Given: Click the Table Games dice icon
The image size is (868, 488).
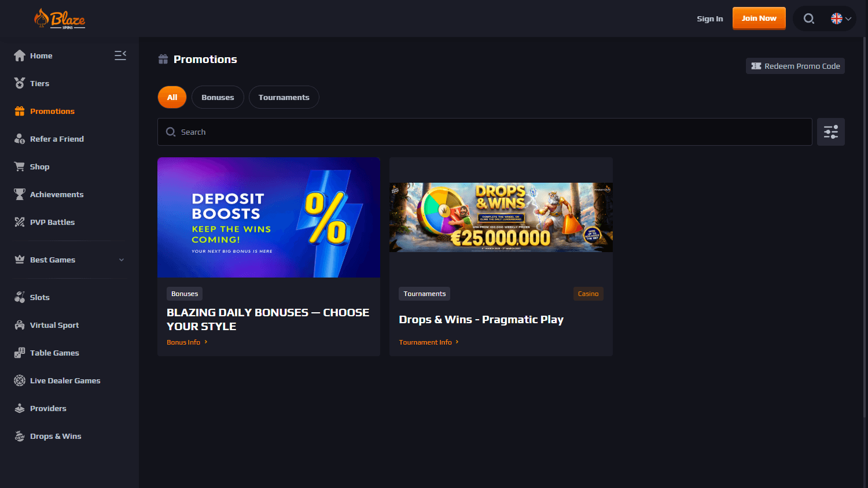Looking at the screenshot, I should pos(20,353).
